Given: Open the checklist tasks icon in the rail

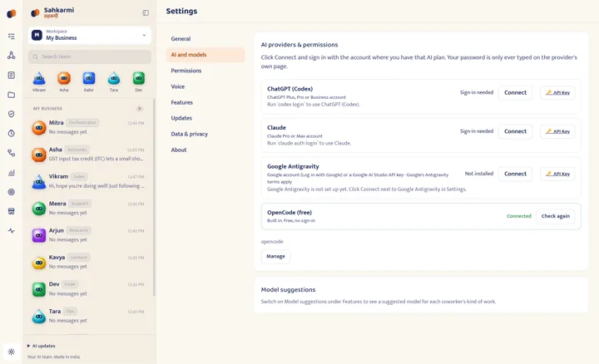Looking at the screenshot, I should point(12,37).
